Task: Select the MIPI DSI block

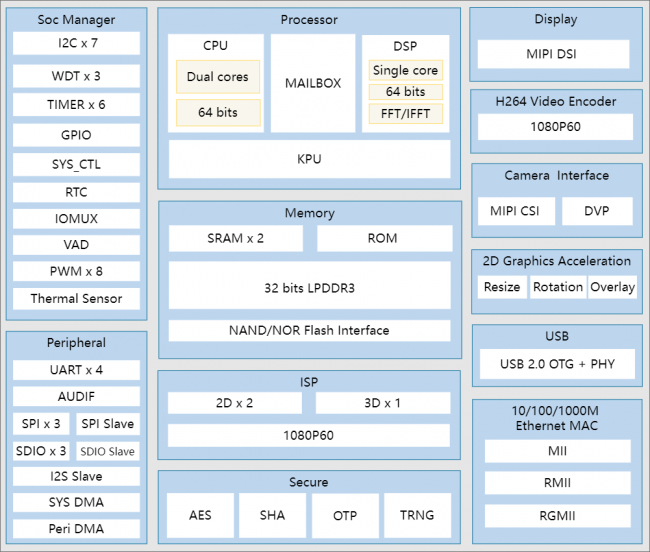Action: click(553, 54)
